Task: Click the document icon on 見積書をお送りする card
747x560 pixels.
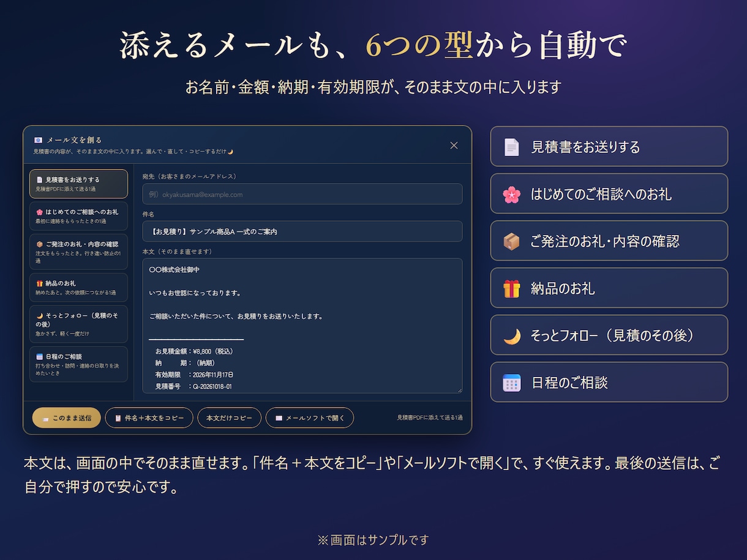Action: (511, 147)
